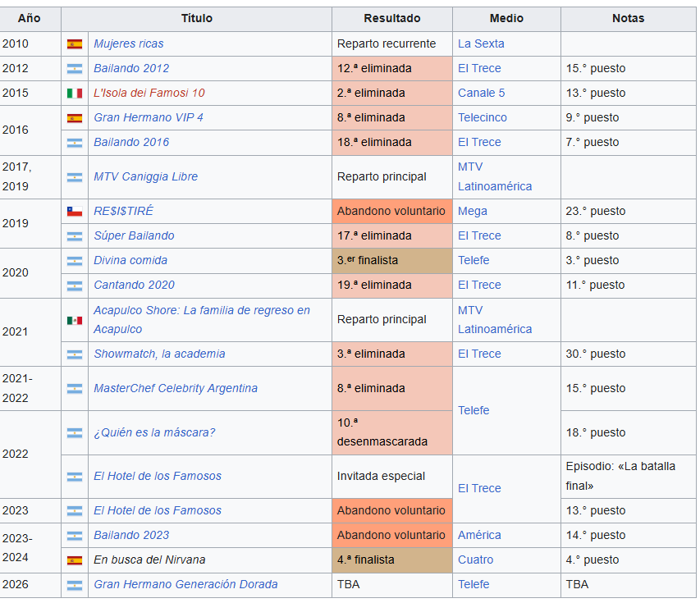Open El Hotel de los Famosos link in the 2022 row

(x=158, y=476)
